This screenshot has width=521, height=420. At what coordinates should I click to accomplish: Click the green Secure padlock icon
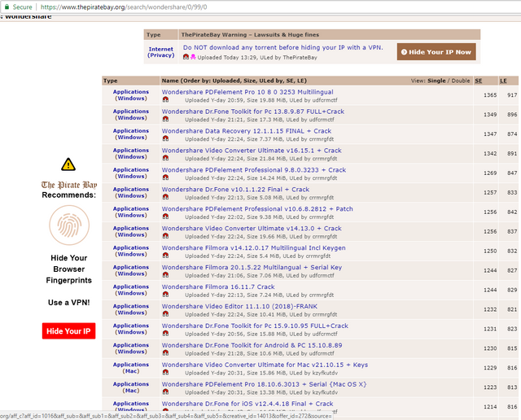click(7, 7)
